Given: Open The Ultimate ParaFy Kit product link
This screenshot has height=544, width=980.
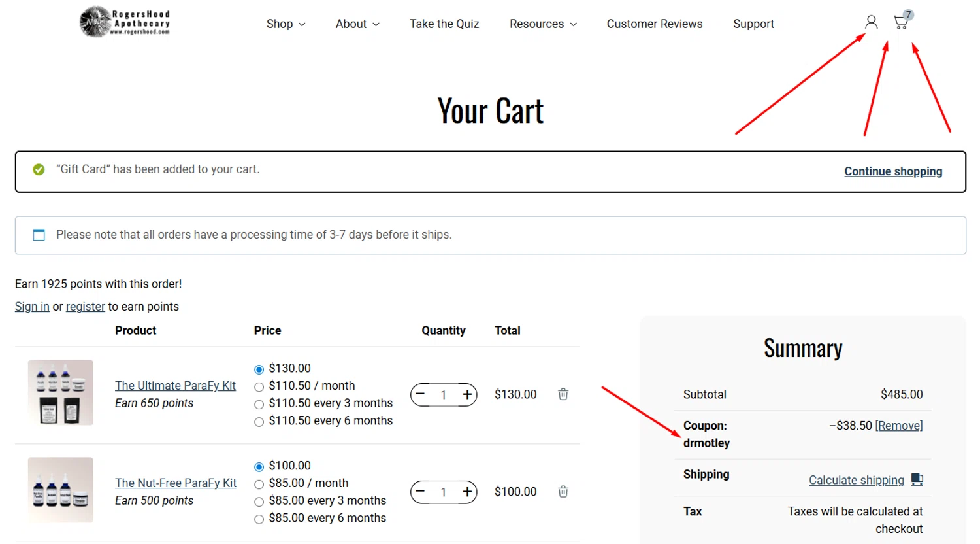Looking at the screenshot, I should pos(175,386).
